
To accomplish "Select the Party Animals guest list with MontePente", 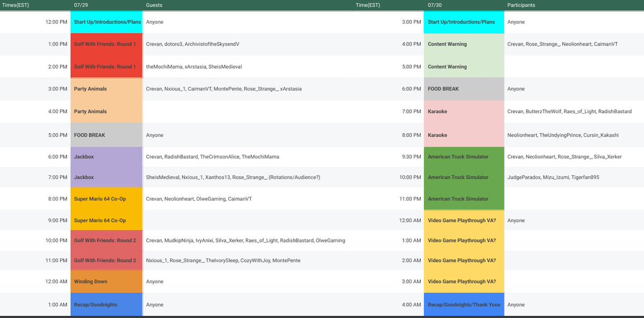I will pos(224,89).
